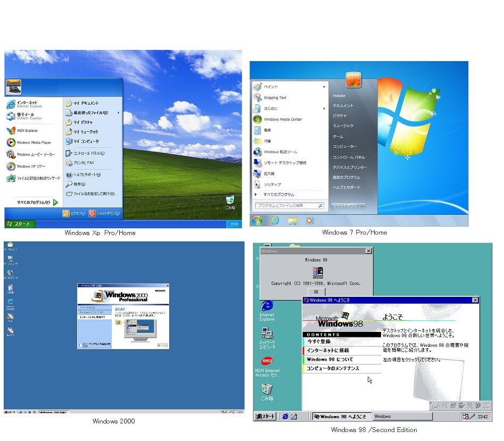The image size is (504, 441).
Task: Expand the Paint submenu arrow in Windows 7
Action: [x=324, y=87]
